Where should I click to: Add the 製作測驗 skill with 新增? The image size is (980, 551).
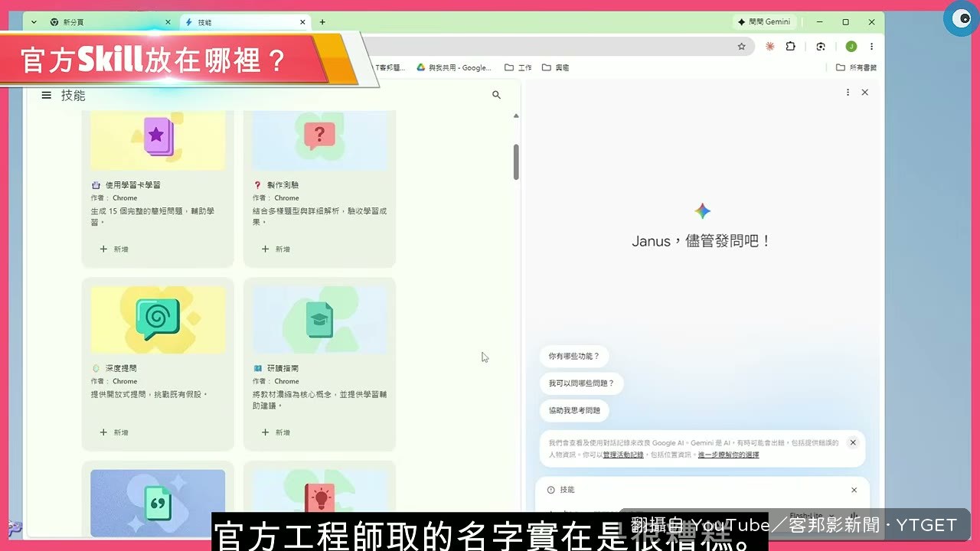(x=276, y=249)
